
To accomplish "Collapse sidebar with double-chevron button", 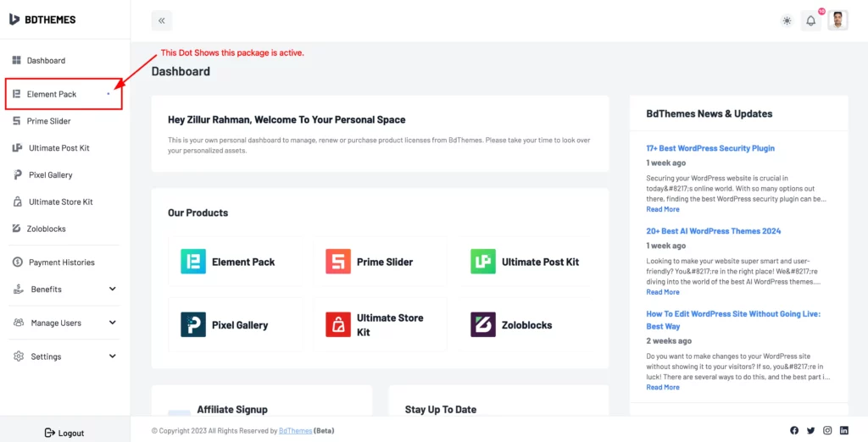I will click(x=162, y=21).
